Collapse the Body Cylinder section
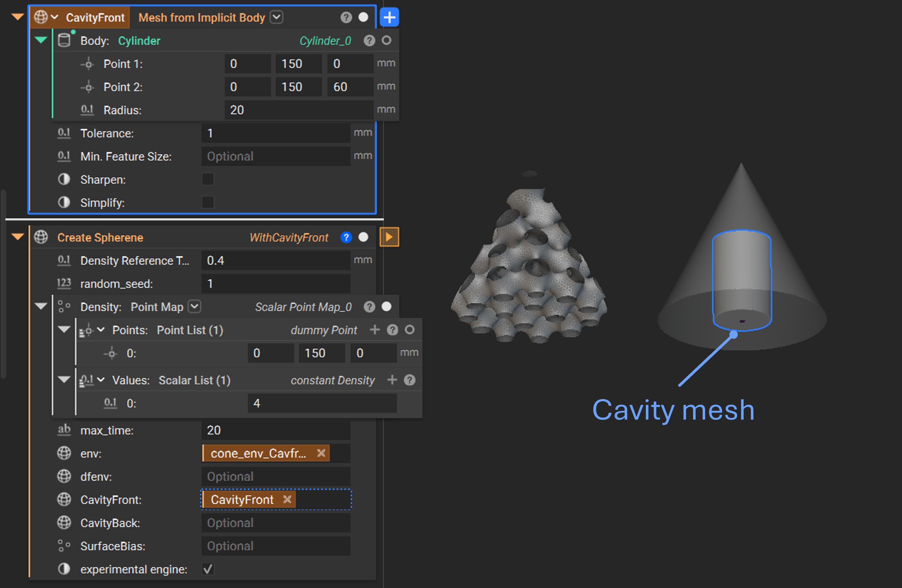This screenshot has height=588, width=902. click(x=40, y=40)
